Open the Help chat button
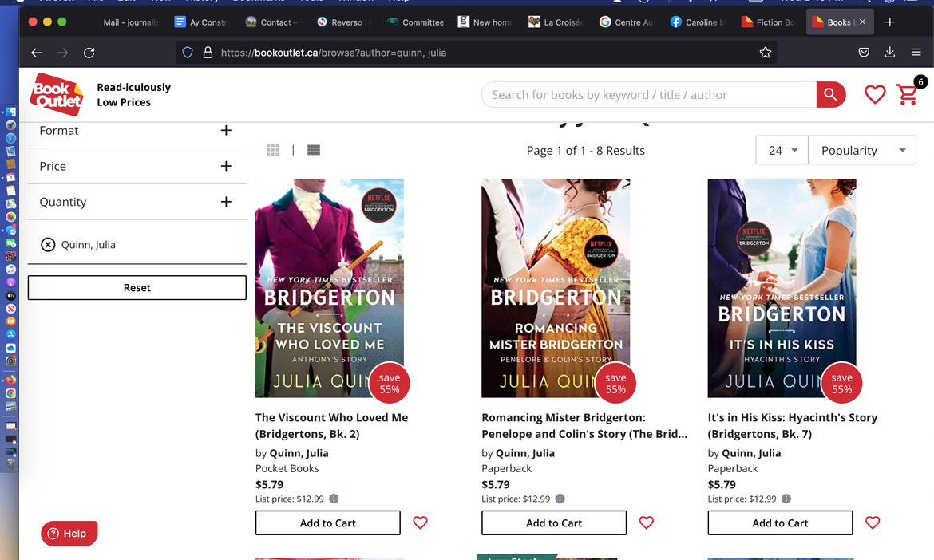The width and height of the screenshot is (934, 560). (69, 533)
